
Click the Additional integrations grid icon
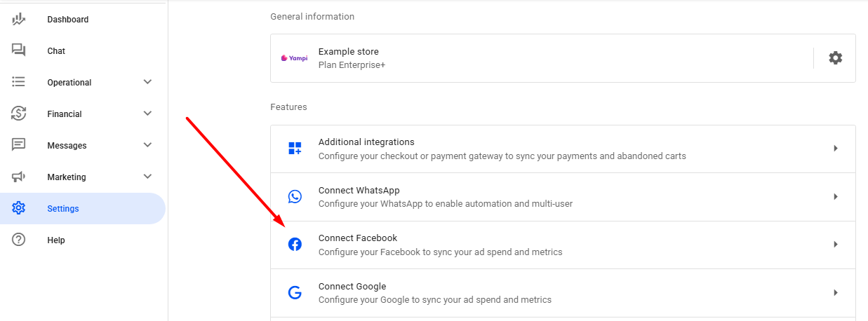click(x=295, y=149)
